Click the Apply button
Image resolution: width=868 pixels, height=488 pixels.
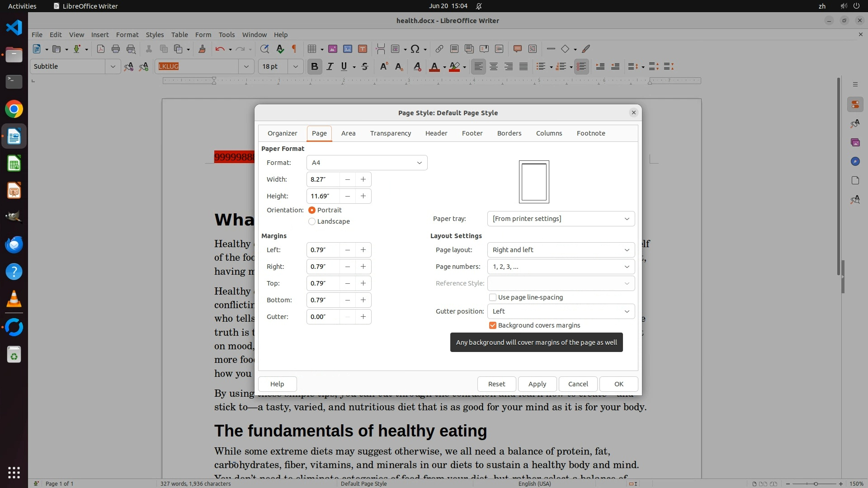537,384
